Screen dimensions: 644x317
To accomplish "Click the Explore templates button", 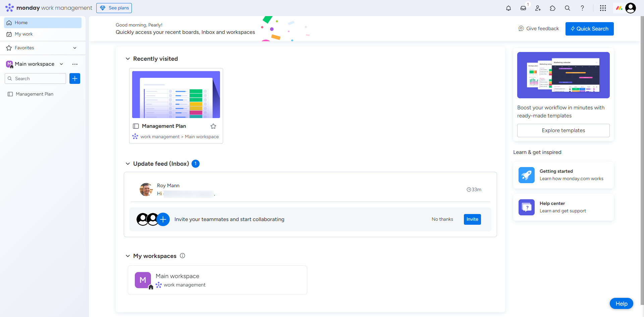I will (563, 130).
